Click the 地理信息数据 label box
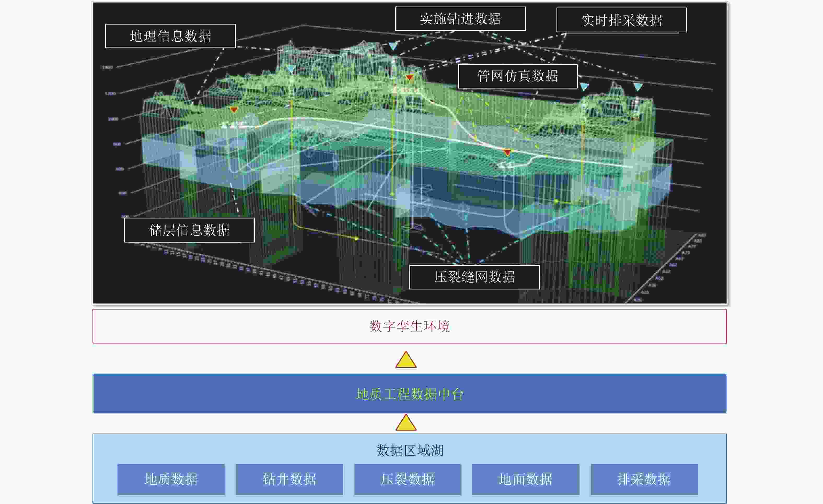The image size is (823, 504). click(170, 36)
